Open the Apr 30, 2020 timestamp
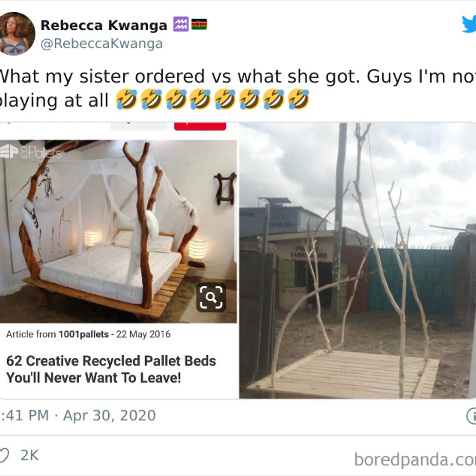 point(109,416)
